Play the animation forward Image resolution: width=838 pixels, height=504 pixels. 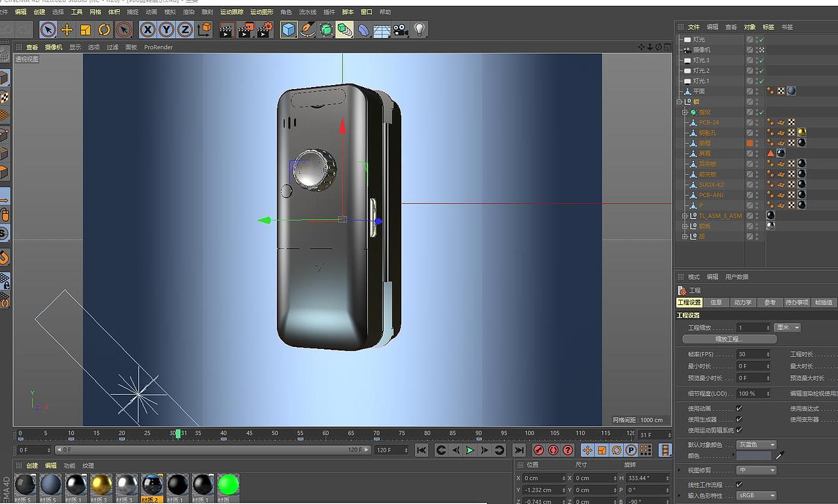pos(469,450)
